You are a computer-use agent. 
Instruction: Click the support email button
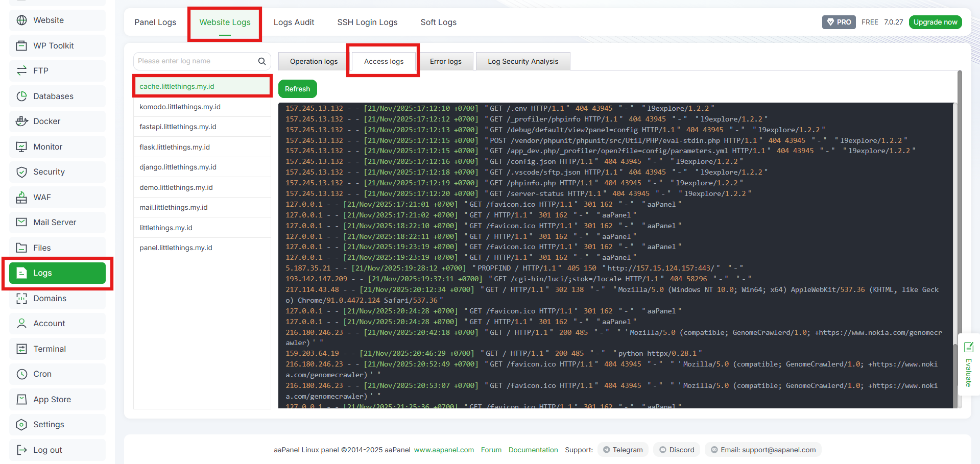[763, 450]
